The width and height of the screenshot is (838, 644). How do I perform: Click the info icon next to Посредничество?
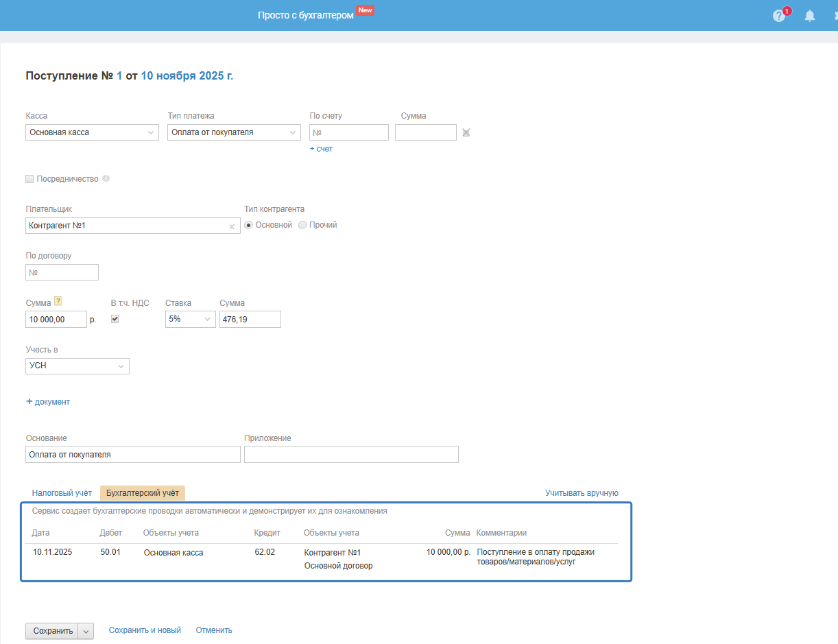pos(106,179)
